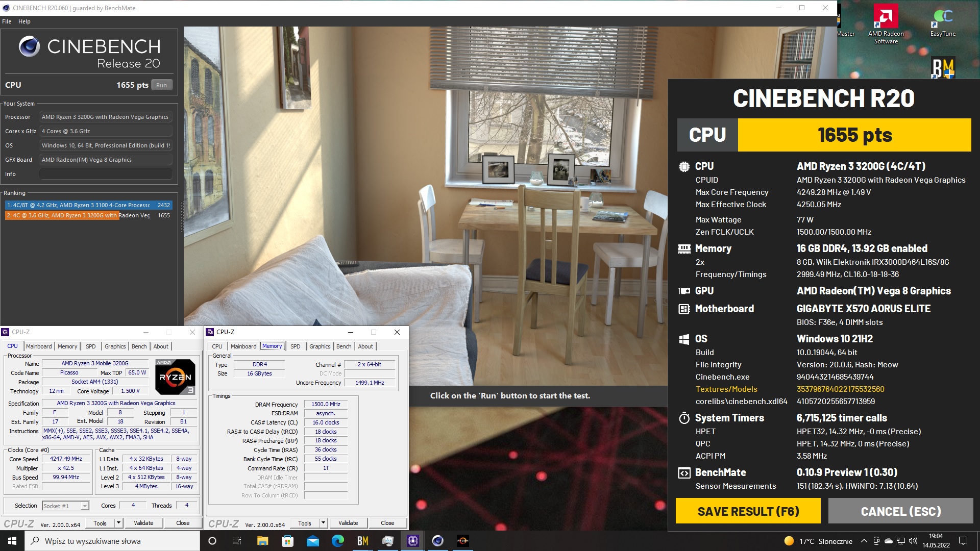Viewport: 980px width, 551px height.
Task: Open Microsoft Edge from taskbar
Action: click(x=337, y=541)
